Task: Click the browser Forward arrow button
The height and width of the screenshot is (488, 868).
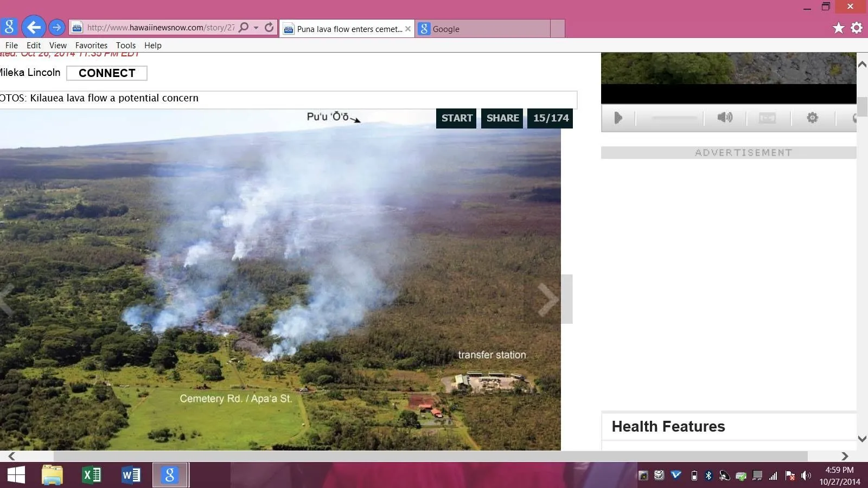Action: [x=56, y=27]
